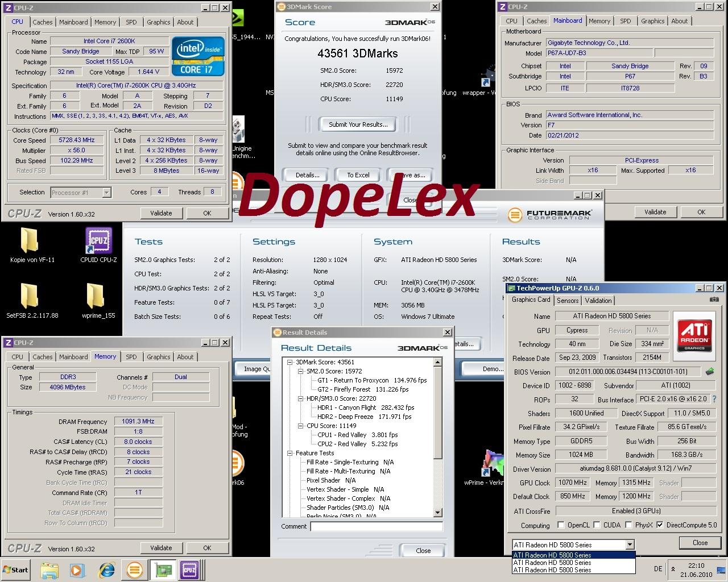Viewport: 728px width, 582px height.
Task: Click Validate in the top-right CPU-Z window
Action: click(655, 212)
